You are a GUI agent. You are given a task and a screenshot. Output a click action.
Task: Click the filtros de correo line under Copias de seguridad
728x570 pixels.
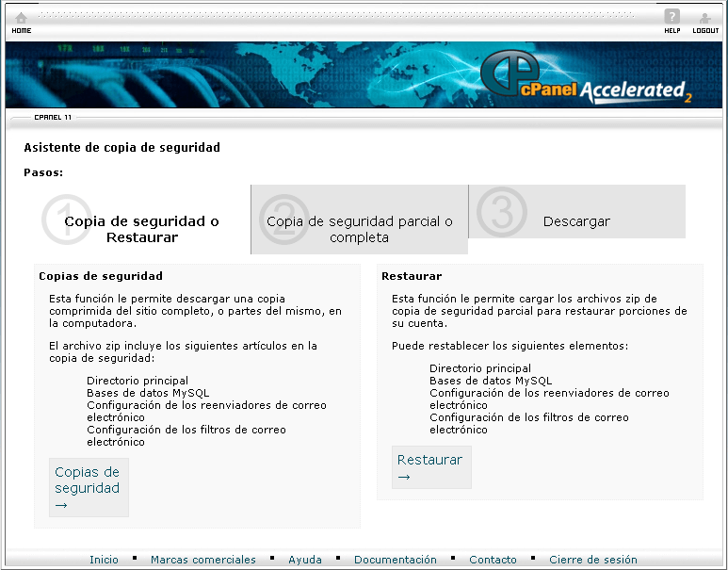186,435
